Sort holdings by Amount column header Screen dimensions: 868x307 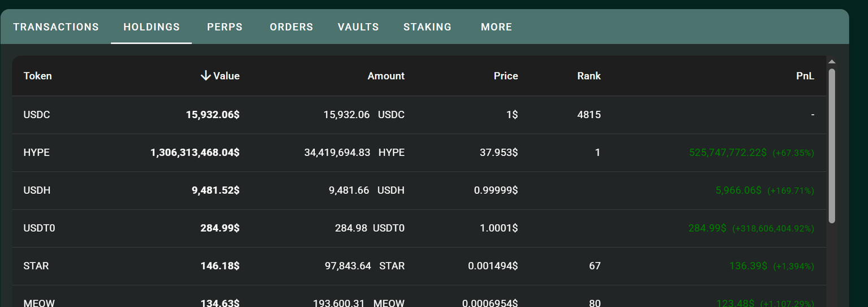pos(386,76)
